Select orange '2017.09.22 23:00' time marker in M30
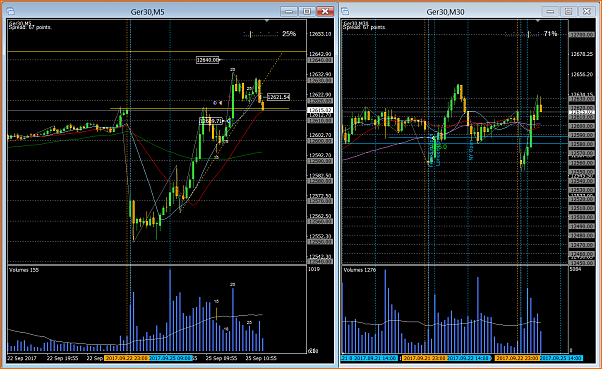 (x=517, y=358)
